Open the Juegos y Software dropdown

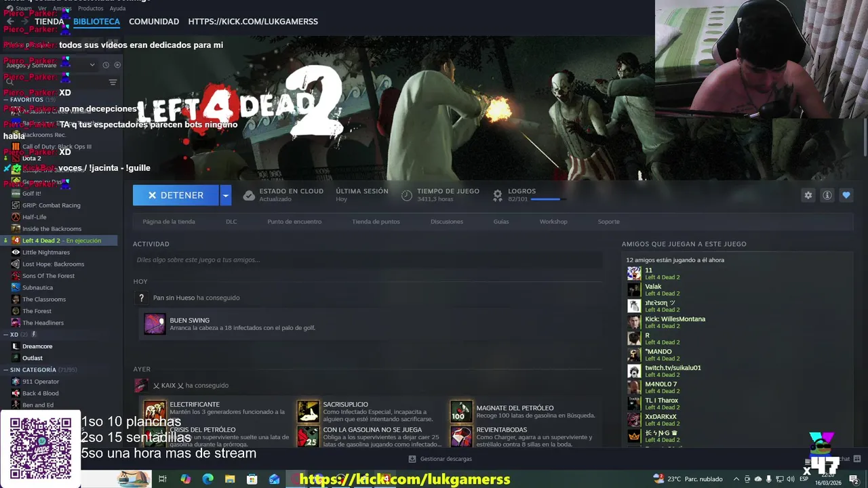tap(51, 65)
